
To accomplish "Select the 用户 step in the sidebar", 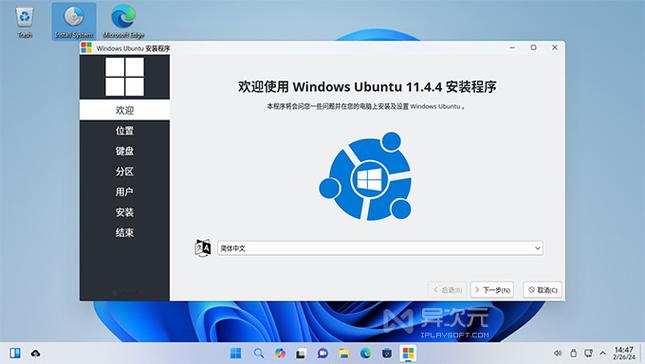I will coord(125,192).
